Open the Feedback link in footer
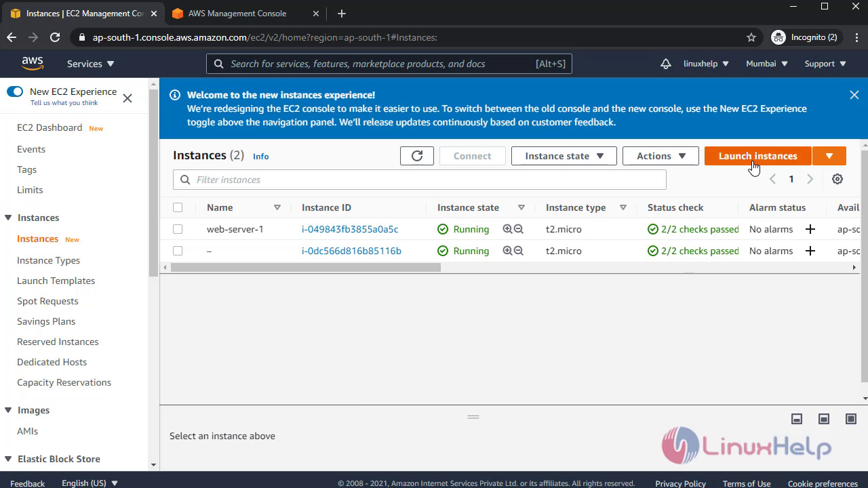Viewport: 868px width, 488px height. (x=28, y=483)
